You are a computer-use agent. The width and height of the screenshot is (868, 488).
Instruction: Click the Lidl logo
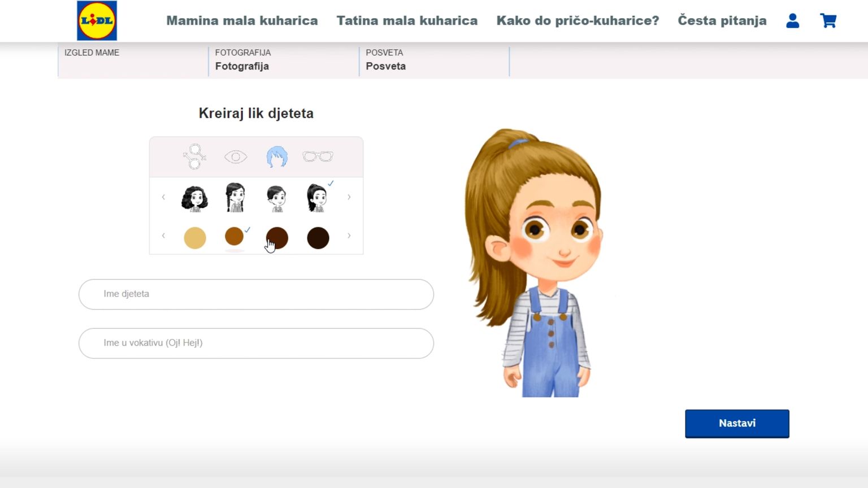(x=97, y=21)
